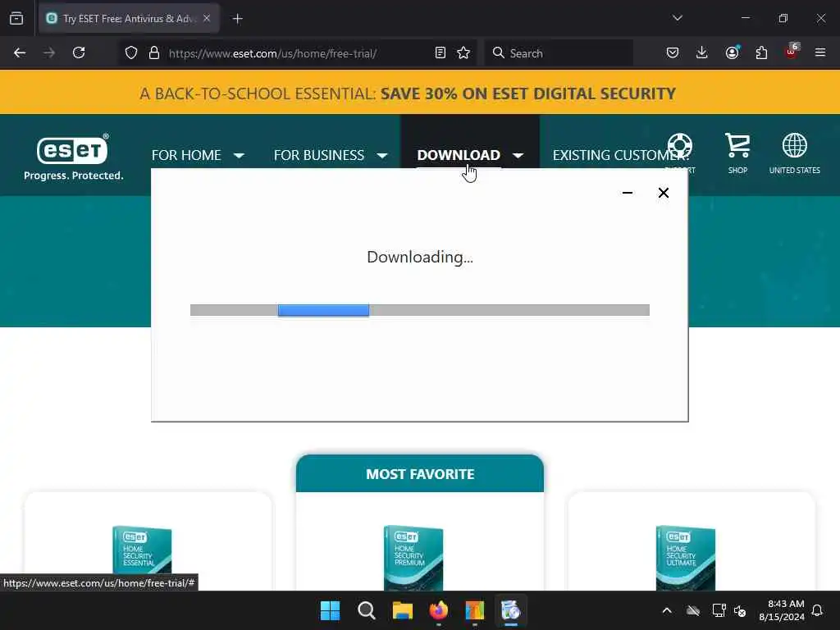Open the Firefox account icon
This screenshot has height=630, width=840.
pyautogui.click(x=733, y=53)
